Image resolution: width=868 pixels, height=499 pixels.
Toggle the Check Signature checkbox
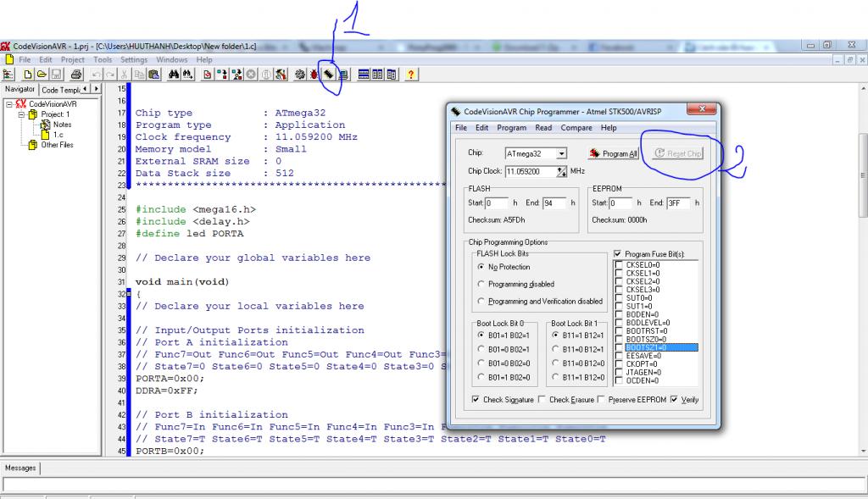pyautogui.click(x=476, y=399)
